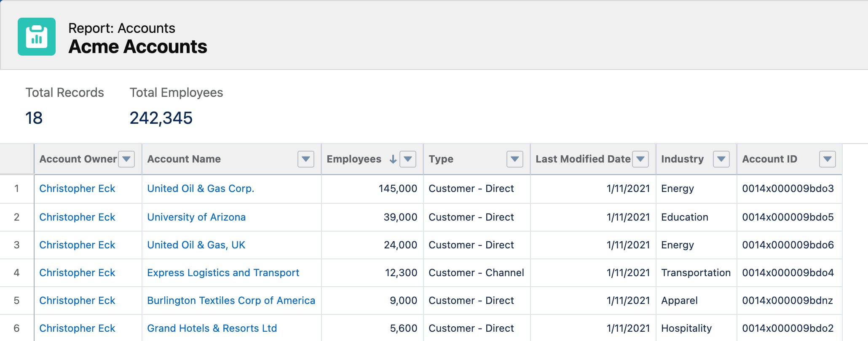This screenshot has width=868, height=341.
Task: Click the Transportation industry cell
Action: pyautogui.click(x=696, y=273)
